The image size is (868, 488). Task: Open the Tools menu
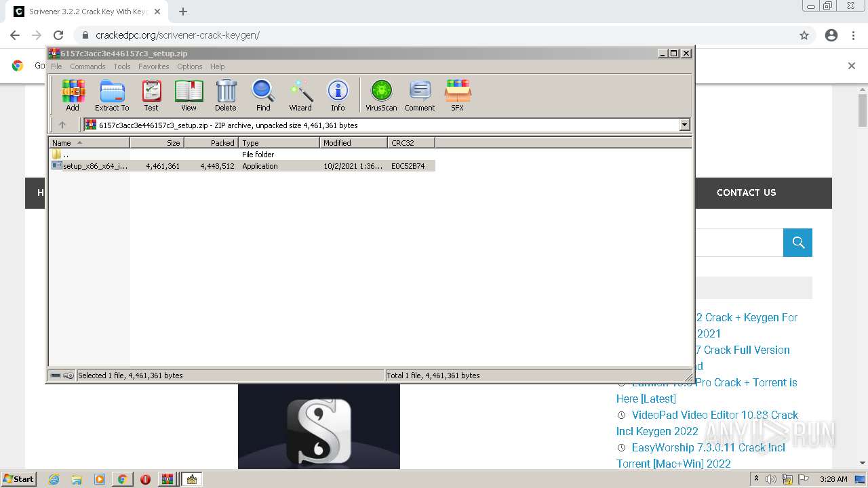click(x=122, y=66)
